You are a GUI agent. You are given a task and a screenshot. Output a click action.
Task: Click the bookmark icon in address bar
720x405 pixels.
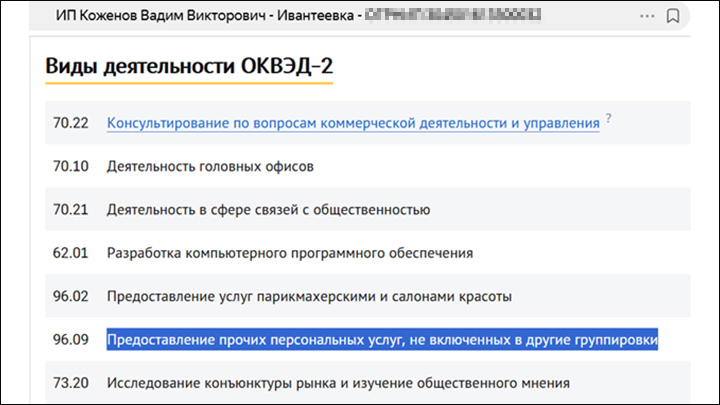click(673, 16)
